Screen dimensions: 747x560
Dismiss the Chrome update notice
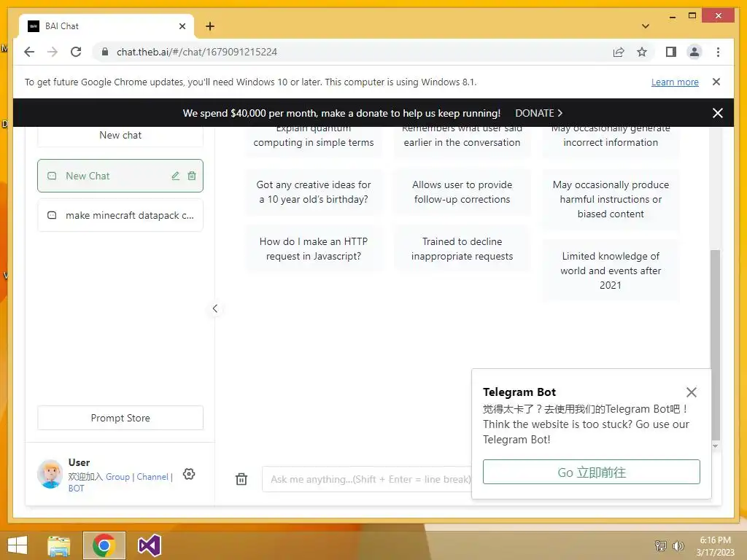coord(716,82)
